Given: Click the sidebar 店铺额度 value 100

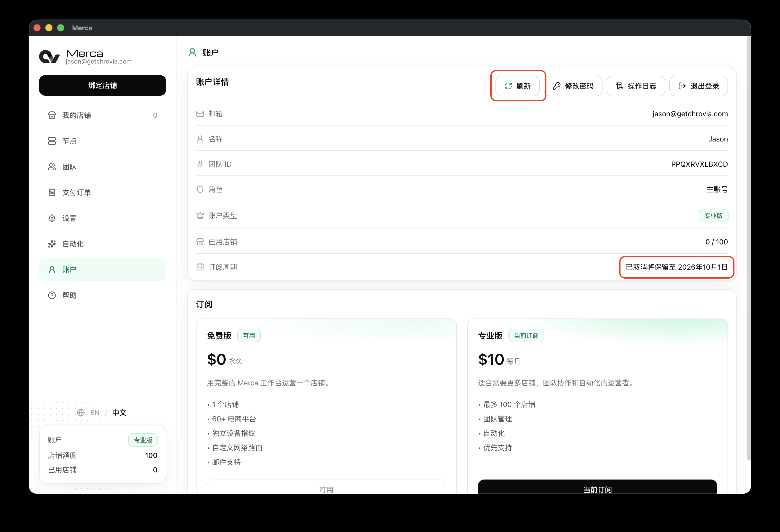Looking at the screenshot, I should [x=151, y=455].
